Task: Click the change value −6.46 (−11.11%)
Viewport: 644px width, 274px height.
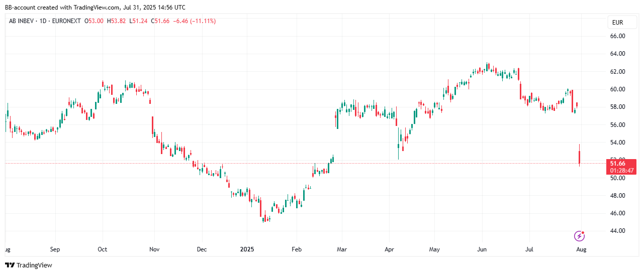Action: [x=195, y=21]
